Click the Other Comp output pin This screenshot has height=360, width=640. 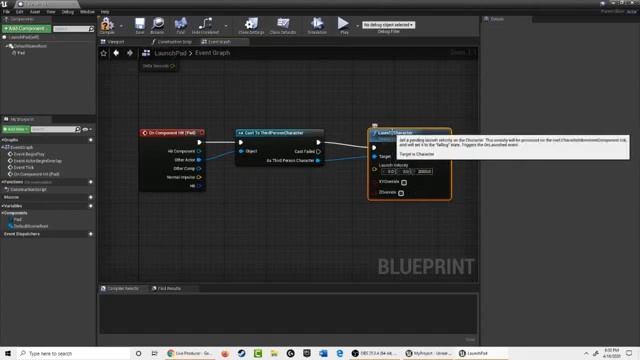click(199, 169)
